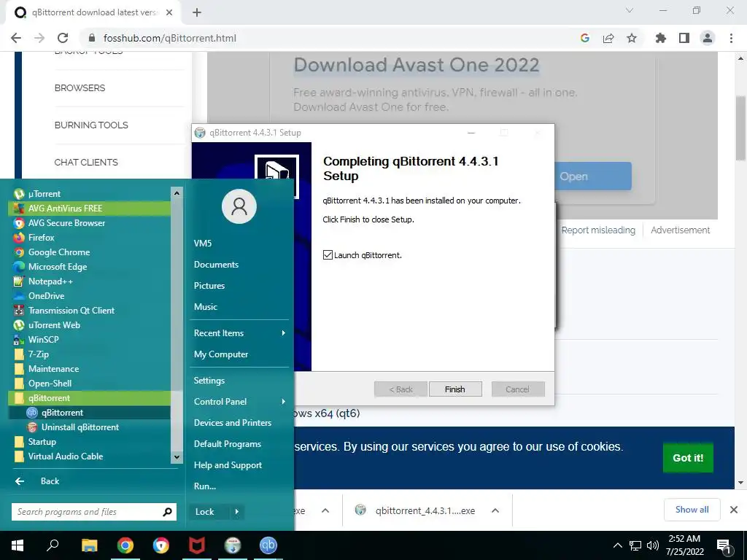Open File Explorer from the taskbar

click(x=89, y=545)
